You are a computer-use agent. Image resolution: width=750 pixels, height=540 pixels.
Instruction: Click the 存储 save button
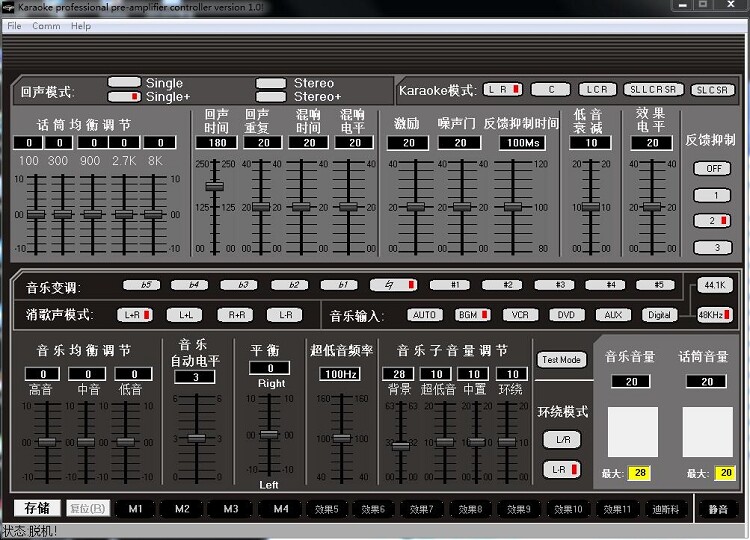tap(37, 508)
